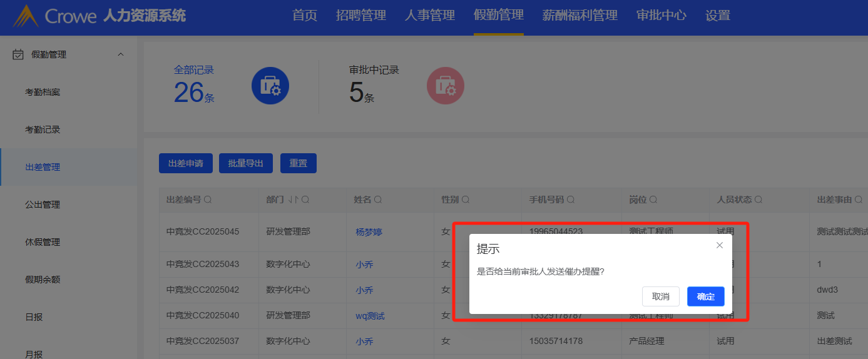Close the 提示 dialog with X

720,245
